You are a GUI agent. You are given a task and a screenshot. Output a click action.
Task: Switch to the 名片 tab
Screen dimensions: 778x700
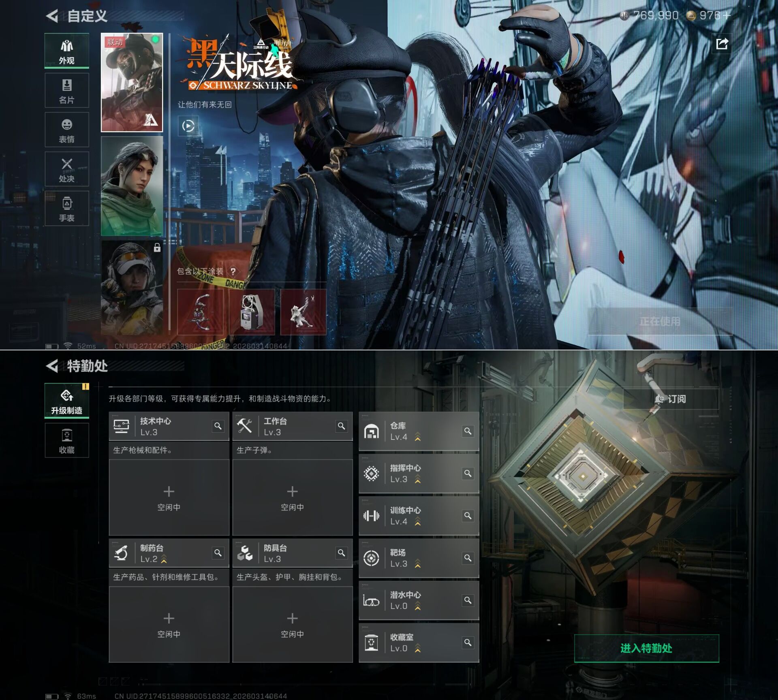point(67,91)
